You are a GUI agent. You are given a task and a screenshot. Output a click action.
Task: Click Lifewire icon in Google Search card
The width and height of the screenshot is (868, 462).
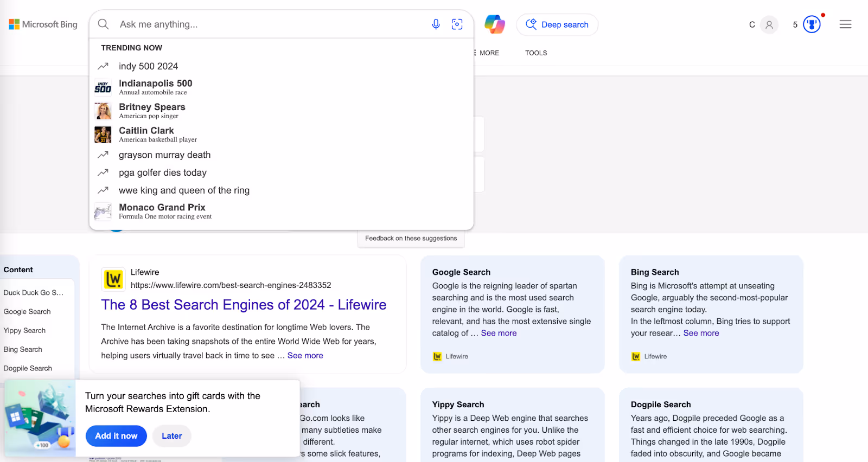437,356
